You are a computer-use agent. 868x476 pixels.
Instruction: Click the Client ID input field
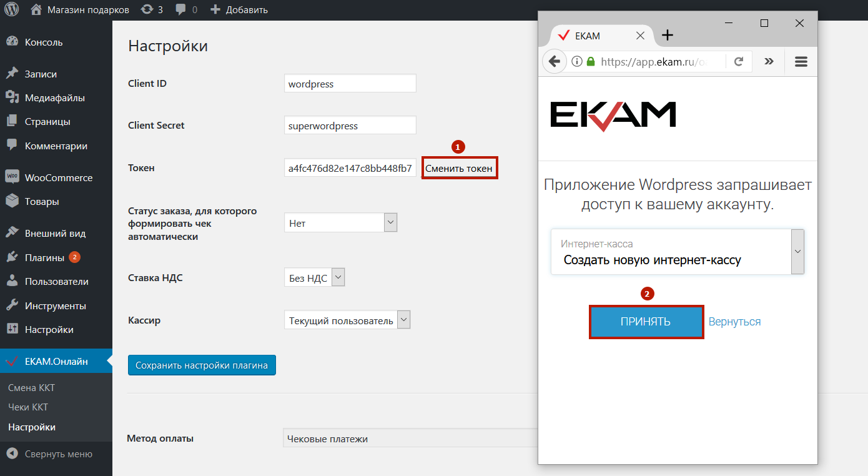(350, 84)
